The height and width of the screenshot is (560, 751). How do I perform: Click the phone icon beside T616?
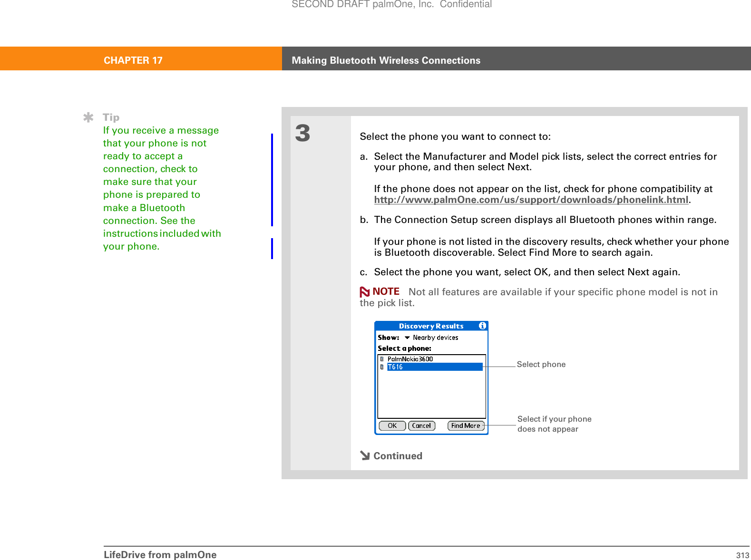(x=382, y=367)
